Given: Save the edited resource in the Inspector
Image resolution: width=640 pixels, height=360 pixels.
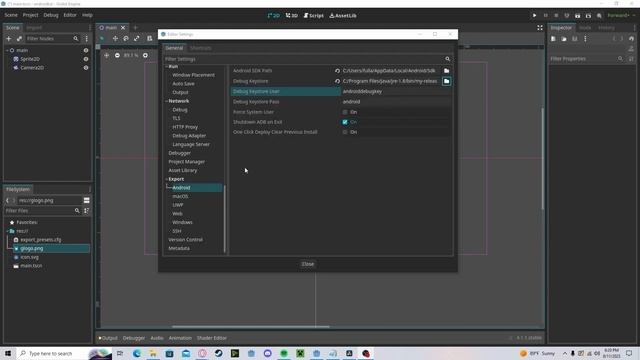Looking at the screenshot, I should click(575, 39).
